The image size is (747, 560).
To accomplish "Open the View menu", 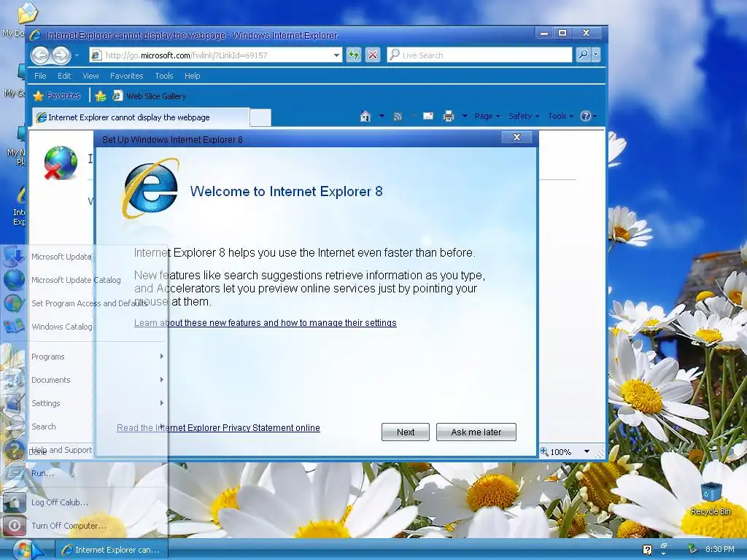I will tap(90, 76).
